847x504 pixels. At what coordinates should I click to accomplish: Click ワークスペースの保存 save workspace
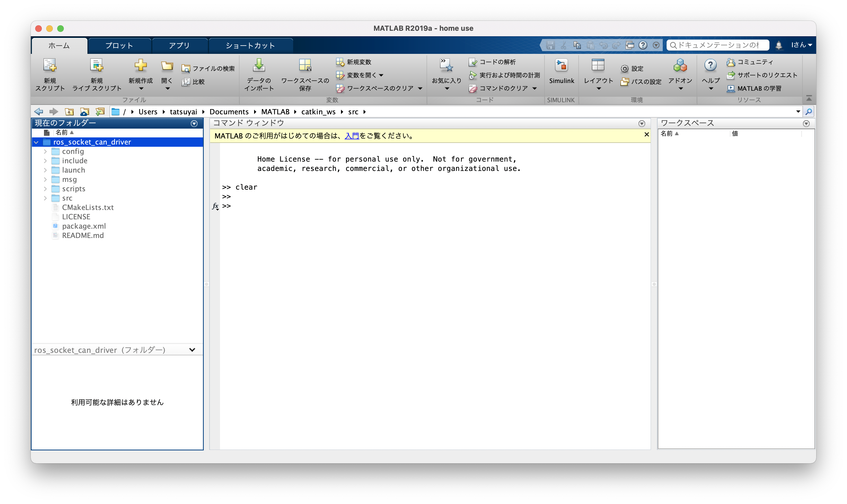point(305,75)
